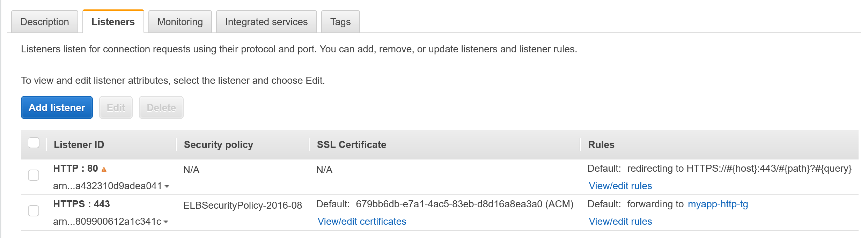Expand the arn...a432310d9adea041 identifier

(108, 186)
